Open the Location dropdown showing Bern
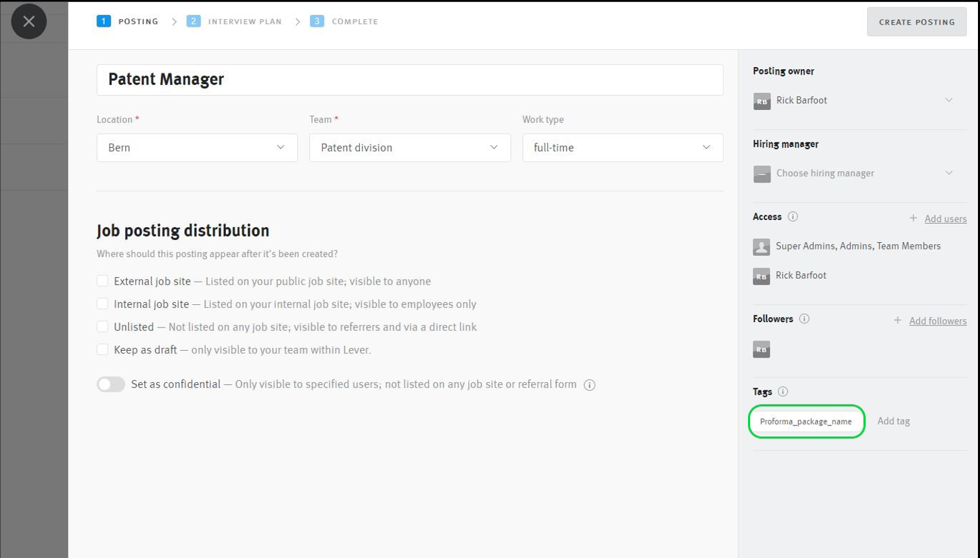 pyautogui.click(x=196, y=147)
